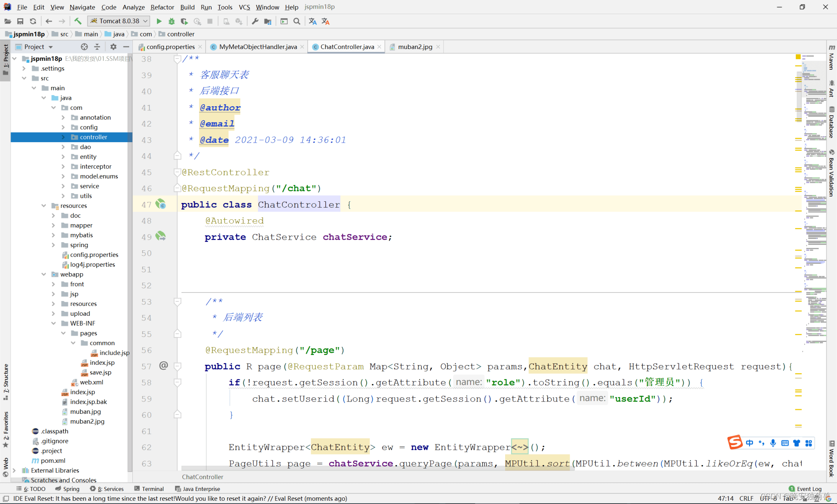This screenshot has width=837, height=504.
Task: Switch to the config.properties tab
Action: coord(170,47)
